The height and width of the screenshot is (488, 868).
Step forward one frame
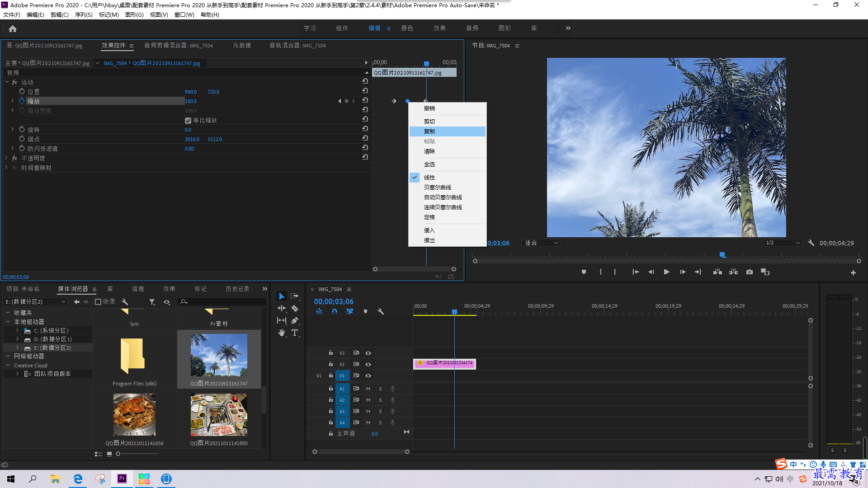coord(683,272)
